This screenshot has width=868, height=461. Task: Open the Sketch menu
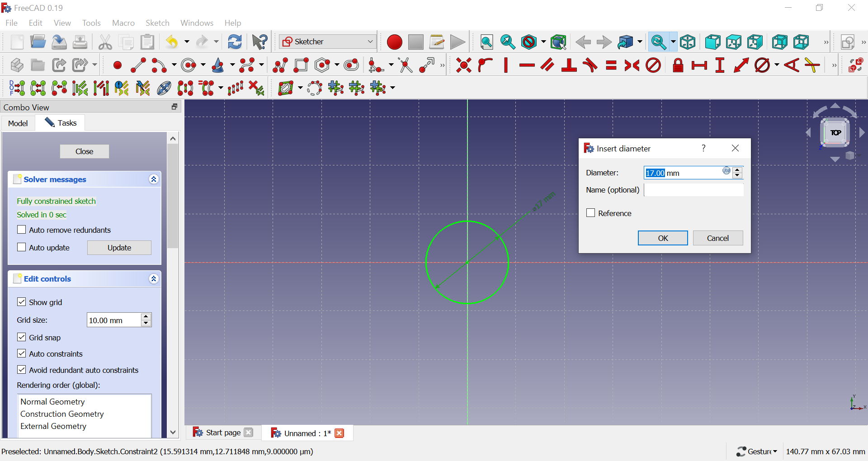pyautogui.click(x=157, y=23)
